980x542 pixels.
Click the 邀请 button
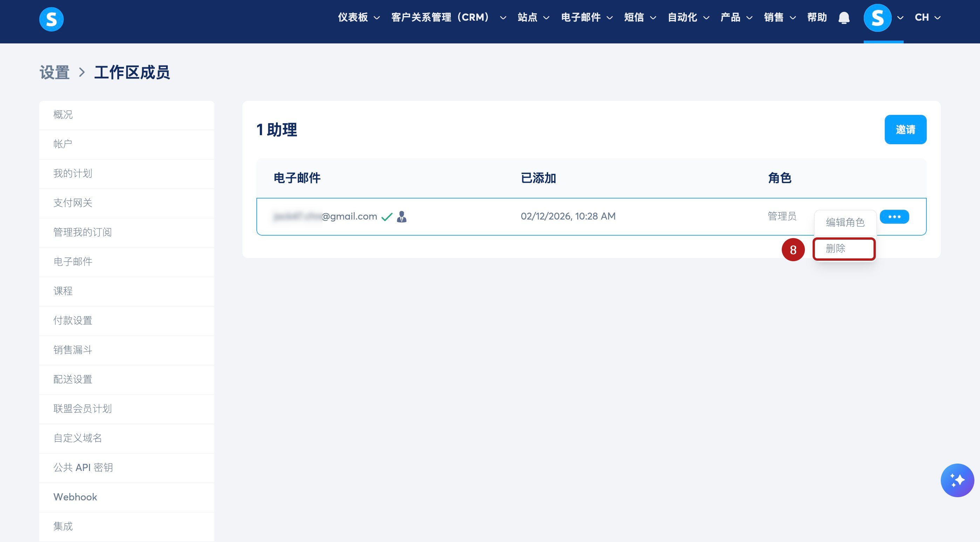click(x=905, y=130)
